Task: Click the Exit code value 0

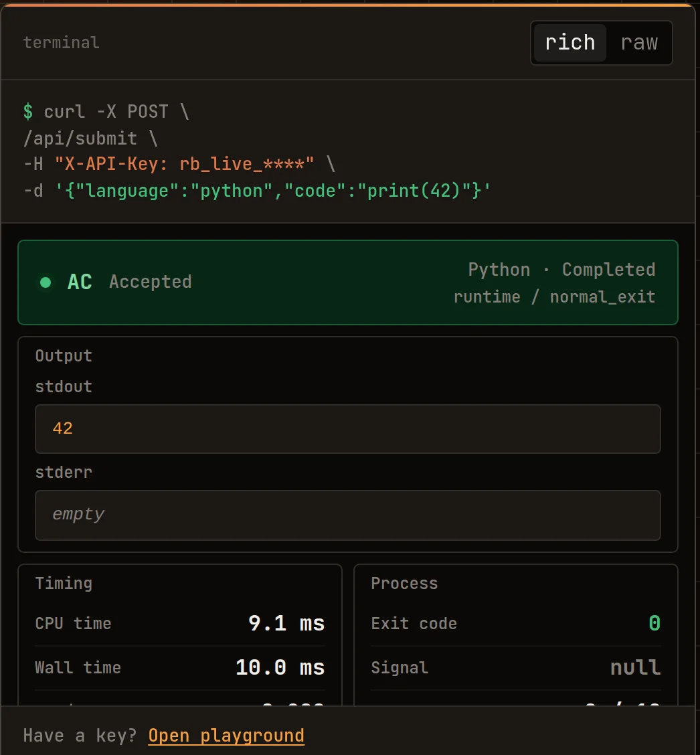Action: pos(654,623)
